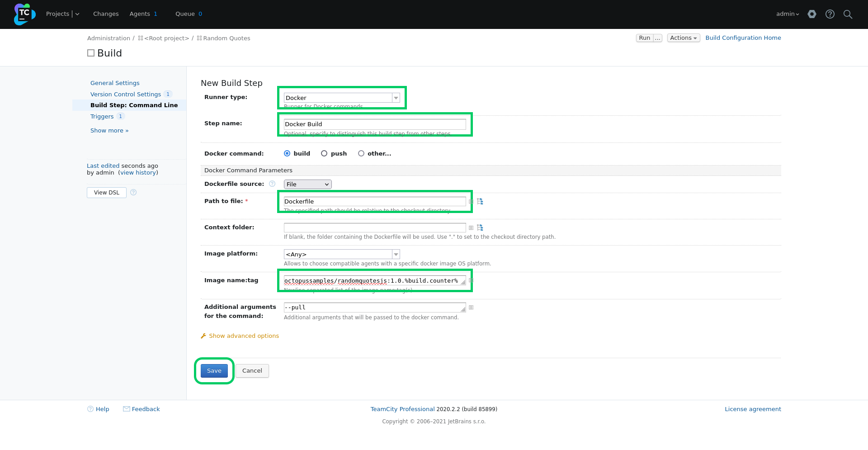Click the Feedback envelope icon
This screenshot has height=450, width=868.
click(x=127, y=409)
